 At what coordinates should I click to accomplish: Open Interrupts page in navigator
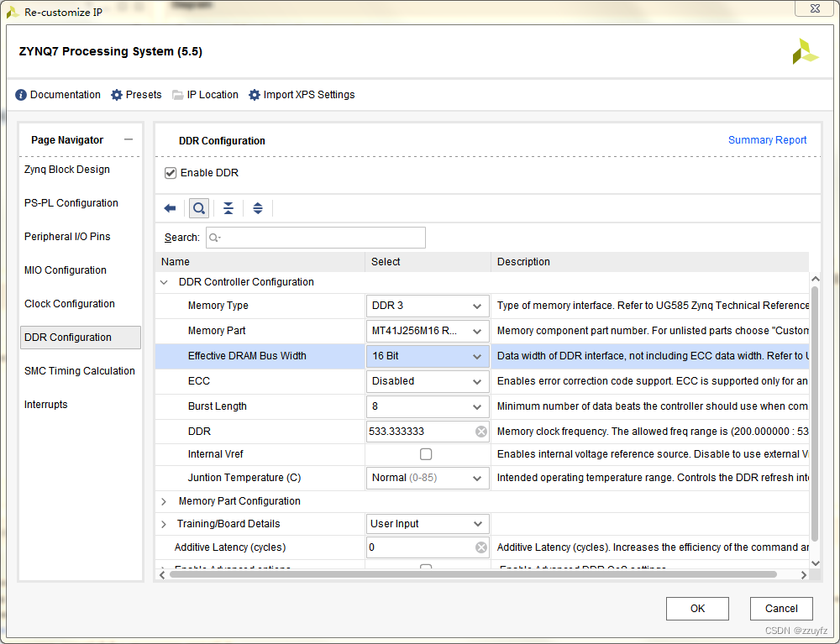pos(46,405)
